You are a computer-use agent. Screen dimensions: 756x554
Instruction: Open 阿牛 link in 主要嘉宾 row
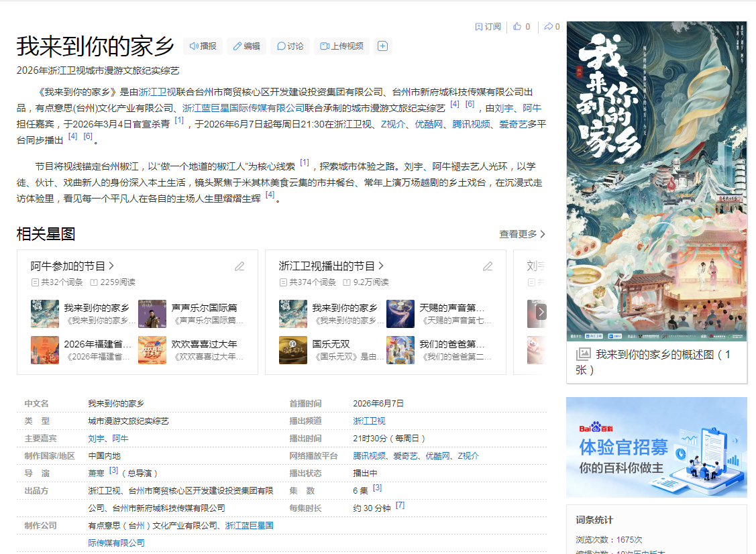point(121,439)
